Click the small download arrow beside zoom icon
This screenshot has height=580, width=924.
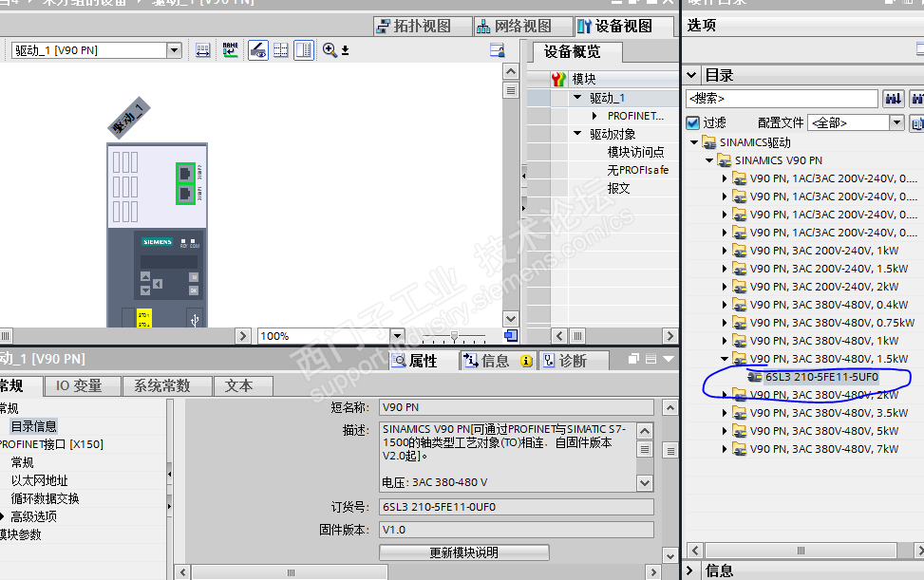pos(346,50)
